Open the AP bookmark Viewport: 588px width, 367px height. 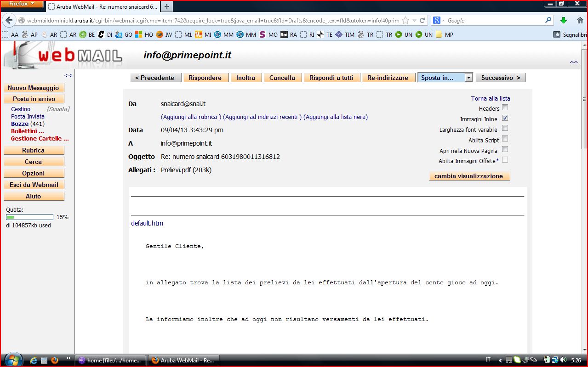tap(30, 34)
